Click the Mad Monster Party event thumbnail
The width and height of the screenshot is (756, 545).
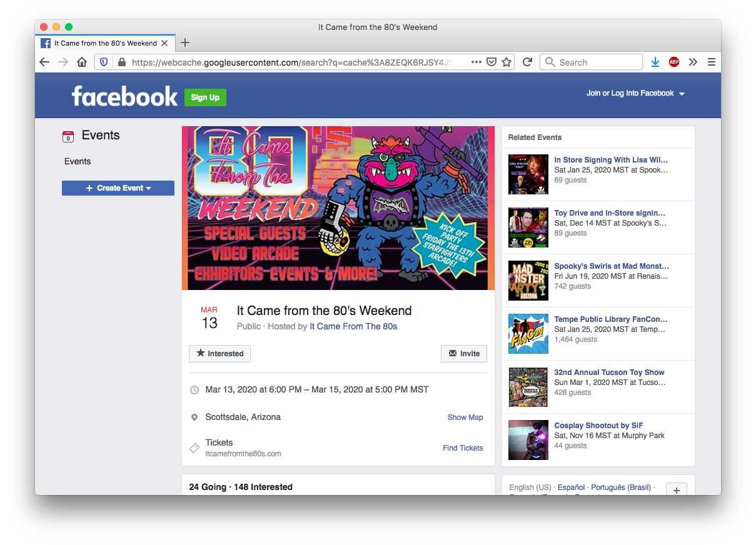528,281
